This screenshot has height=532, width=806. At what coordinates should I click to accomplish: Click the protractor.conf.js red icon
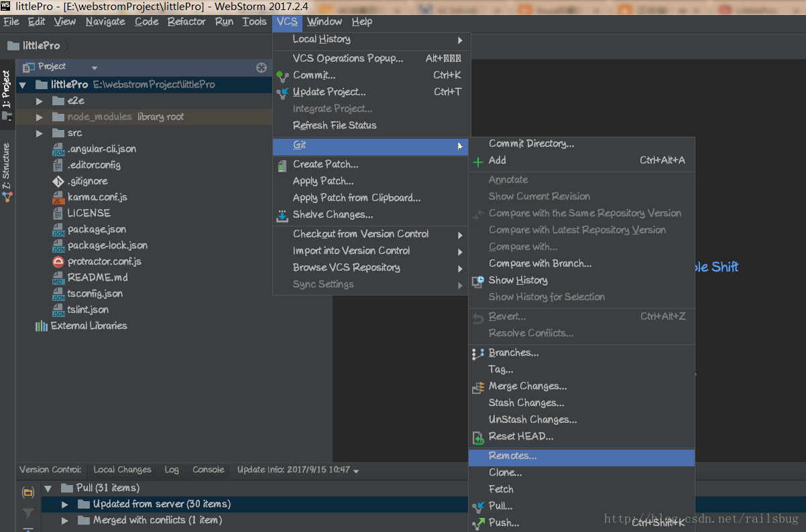pos(58,261)
